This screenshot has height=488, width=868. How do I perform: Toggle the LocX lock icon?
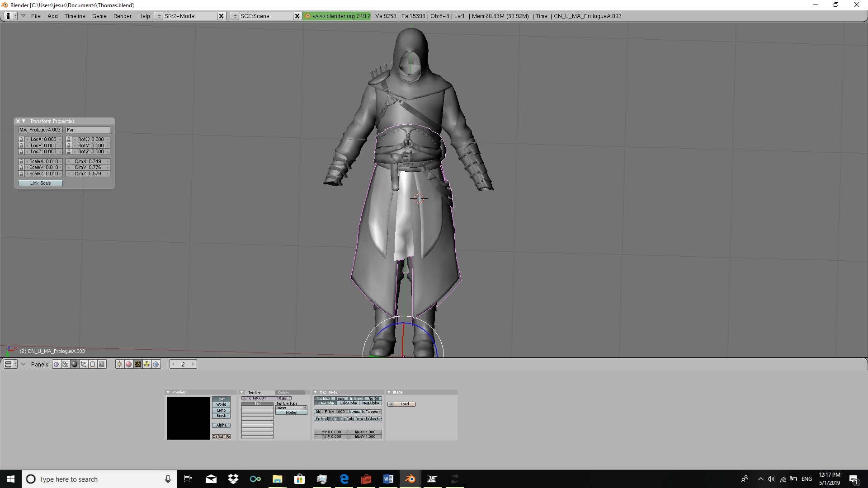pyautogui.click(x=21, y=139)
